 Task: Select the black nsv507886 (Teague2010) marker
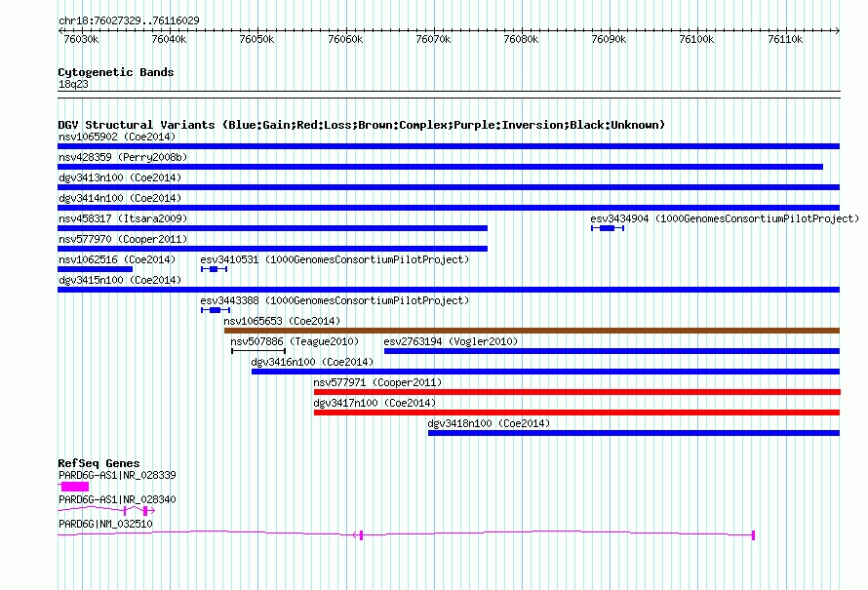click(258, 351)
